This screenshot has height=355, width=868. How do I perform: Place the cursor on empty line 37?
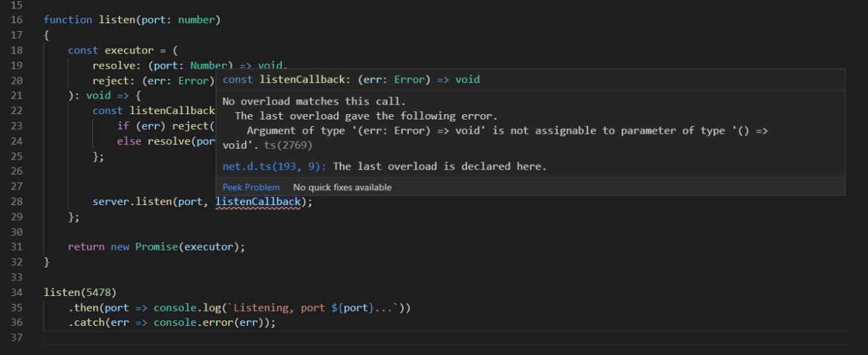point(448,338)
